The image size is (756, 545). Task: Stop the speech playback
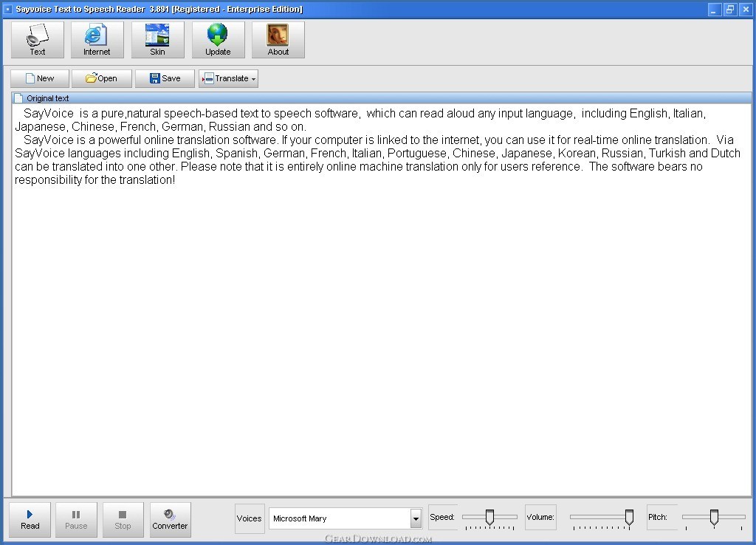(x=123, y=519)
